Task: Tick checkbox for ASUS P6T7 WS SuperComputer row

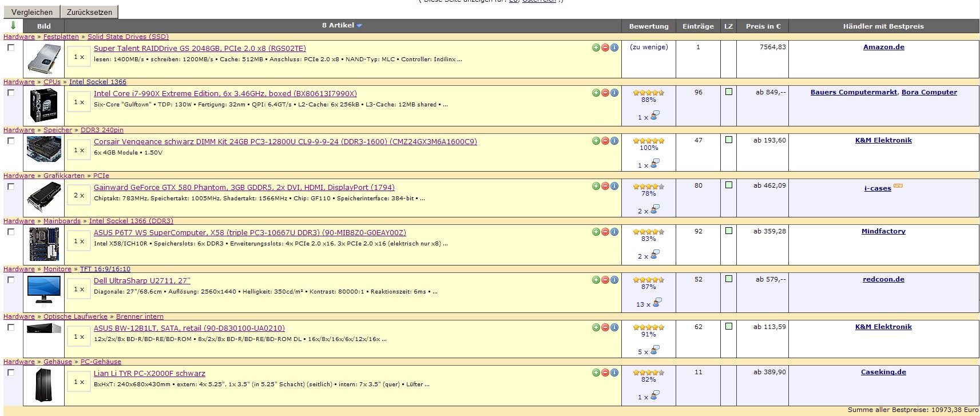Action: (x=11, y=232)
